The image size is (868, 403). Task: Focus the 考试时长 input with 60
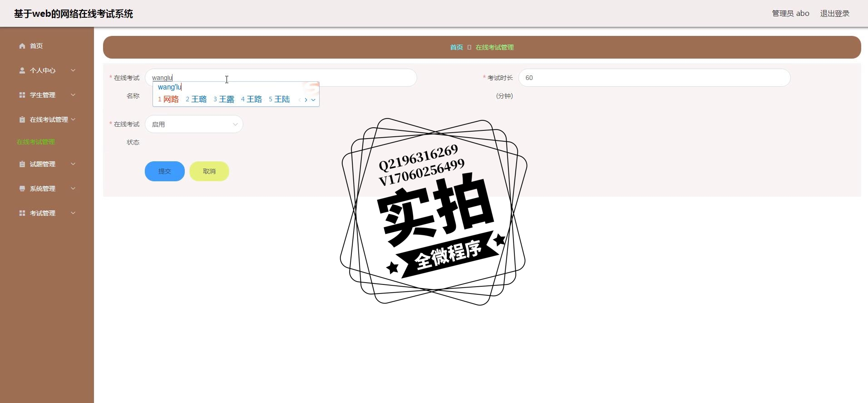pos(654,78)
